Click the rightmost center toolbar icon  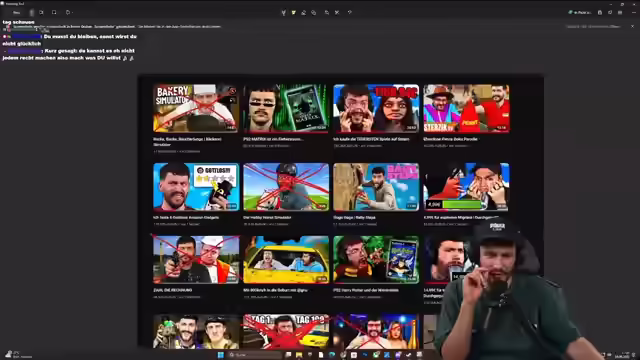point(350,13)
